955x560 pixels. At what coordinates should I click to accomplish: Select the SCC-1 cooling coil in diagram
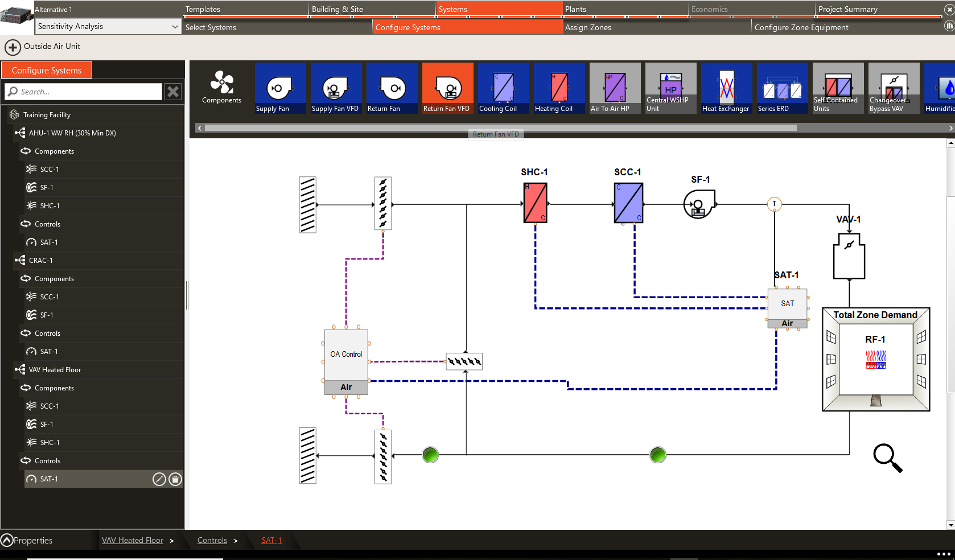coord(628,203)
